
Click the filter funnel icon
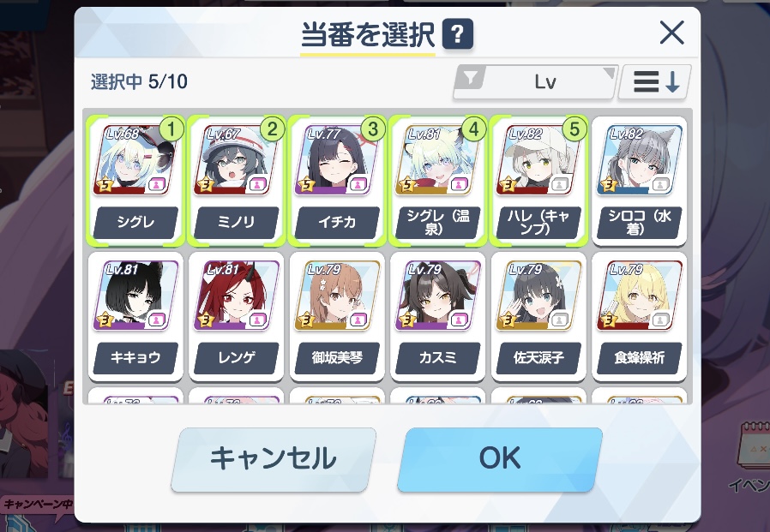pos(471,78)
